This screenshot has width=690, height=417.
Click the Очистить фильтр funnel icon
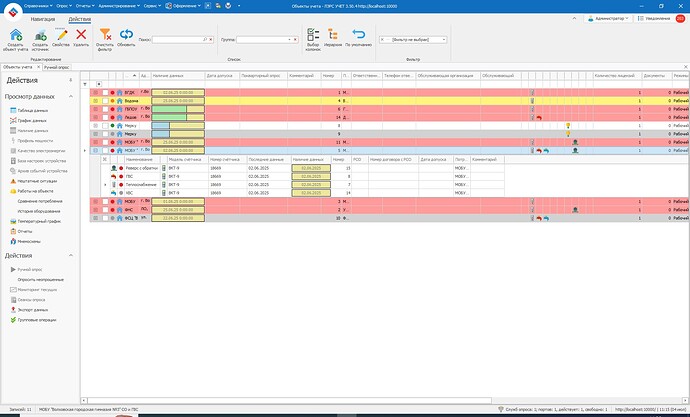(x=105, y=34)
